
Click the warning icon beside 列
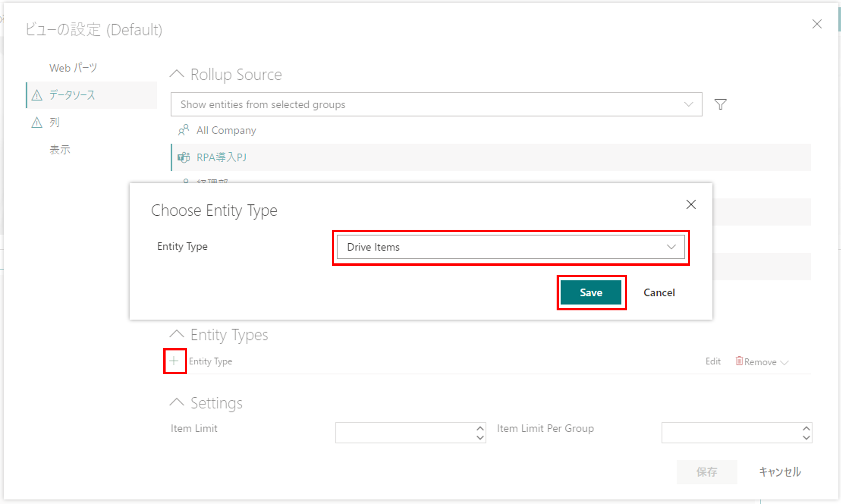pos(37,122)
